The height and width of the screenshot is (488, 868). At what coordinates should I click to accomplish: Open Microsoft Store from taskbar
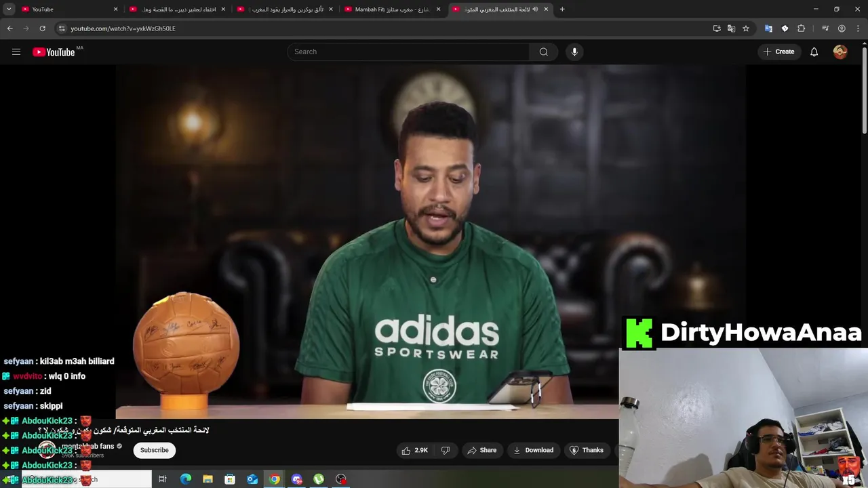tap(230, 479)
